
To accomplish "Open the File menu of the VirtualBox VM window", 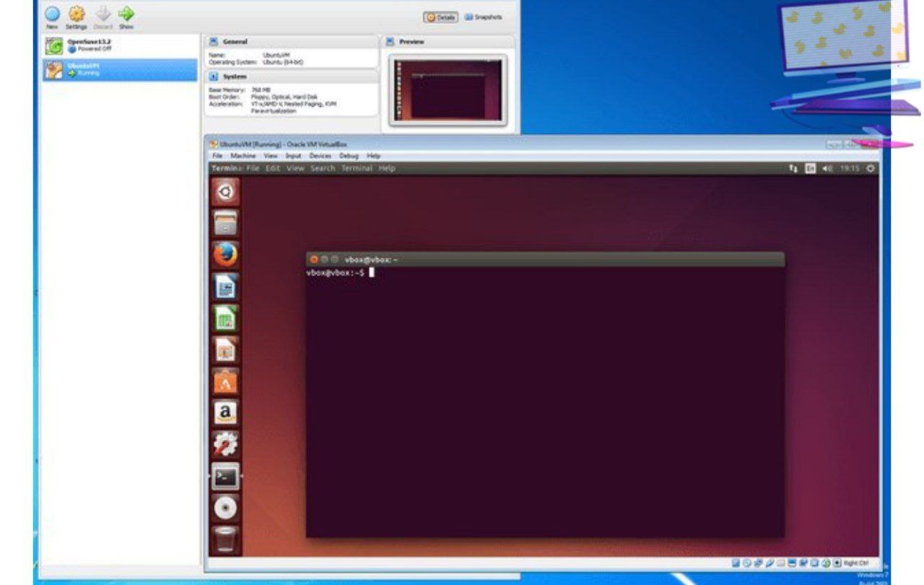I will coord(217,156).
